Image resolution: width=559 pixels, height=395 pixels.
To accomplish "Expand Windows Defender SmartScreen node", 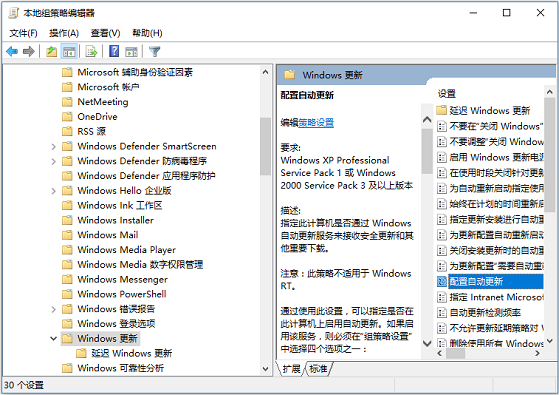I will coord(53,147).
